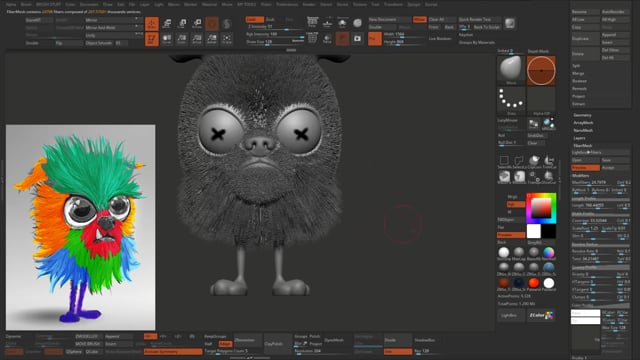The image size is (640, 360).
Task: Open the Mirror axis dropdown arrow
Action: 136,20
